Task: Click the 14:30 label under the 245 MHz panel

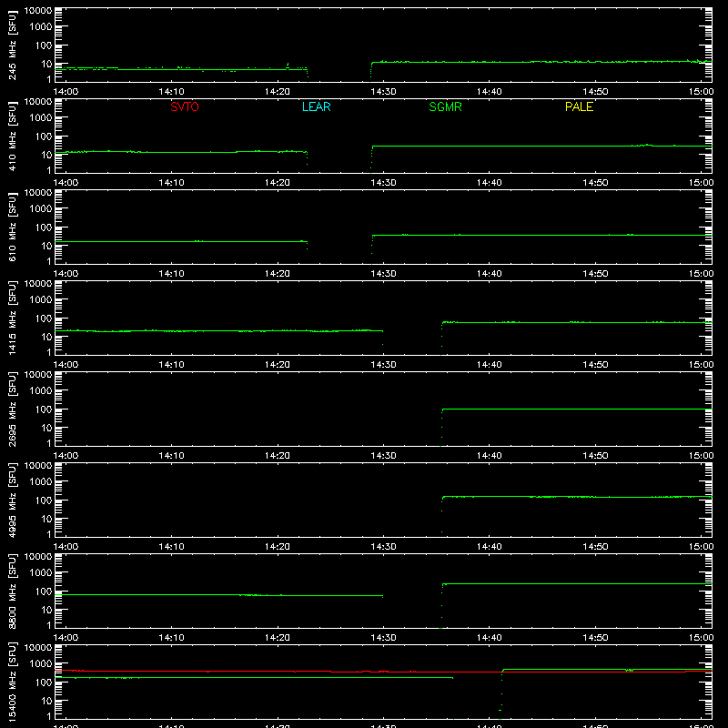Action: (x=383, y=92)
